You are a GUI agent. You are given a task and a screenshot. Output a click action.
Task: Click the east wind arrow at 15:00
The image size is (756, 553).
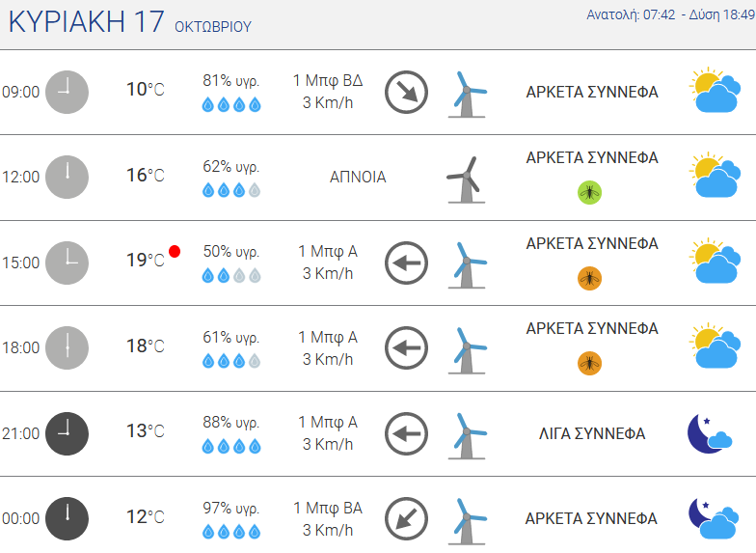pos(407,263)
